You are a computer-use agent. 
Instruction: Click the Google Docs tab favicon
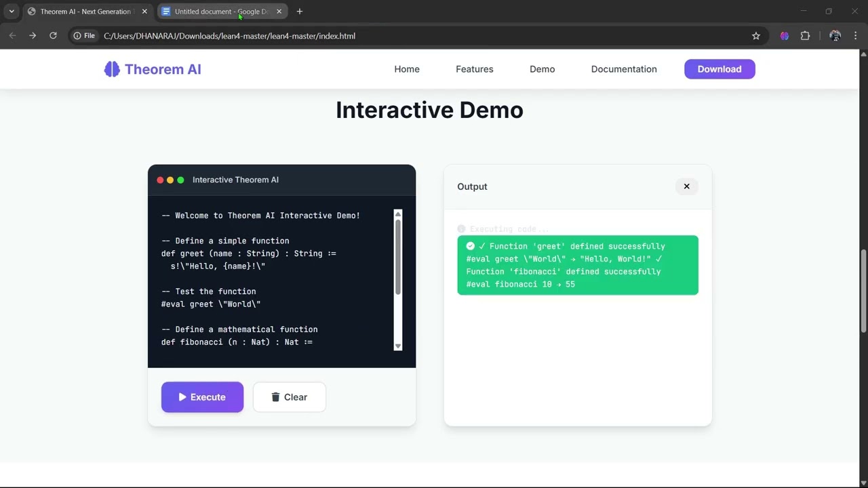click(166, 12)
